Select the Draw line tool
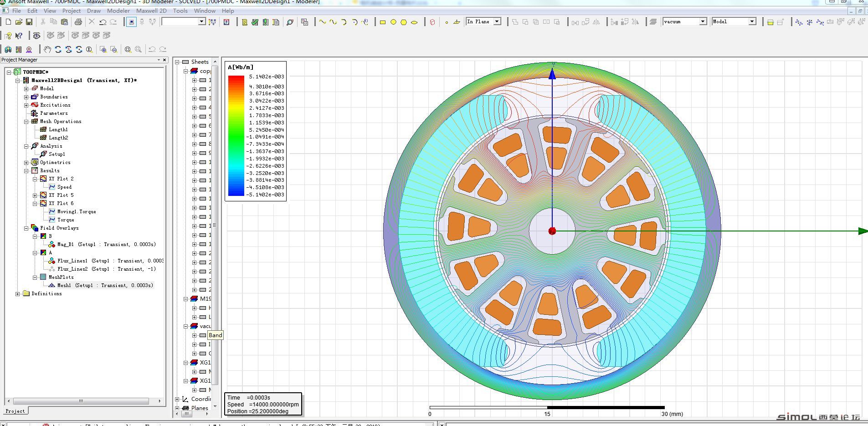Image resolution: width=868 pixels, height=426 pixels. pyautogui.click(x=323, y=22)
